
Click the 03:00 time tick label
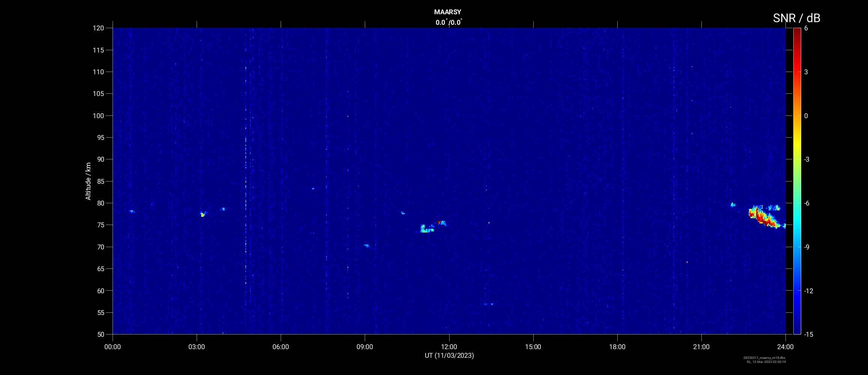[197, 347]
